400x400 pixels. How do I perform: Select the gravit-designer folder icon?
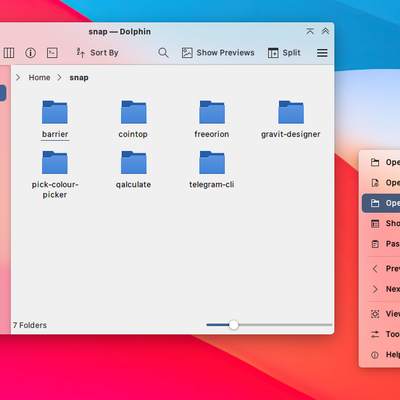(x=291, y=112)
